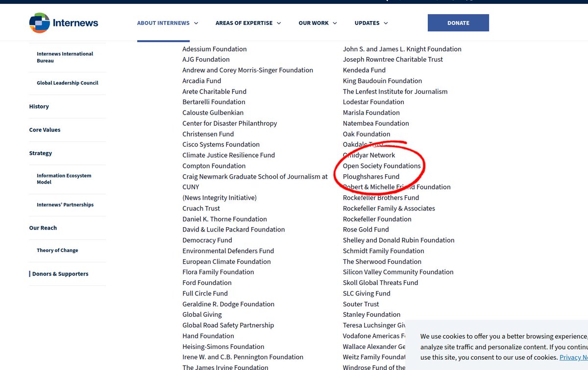
Task: Open Global Leadership Council sidebar link
Action: [x=68, y=83]
